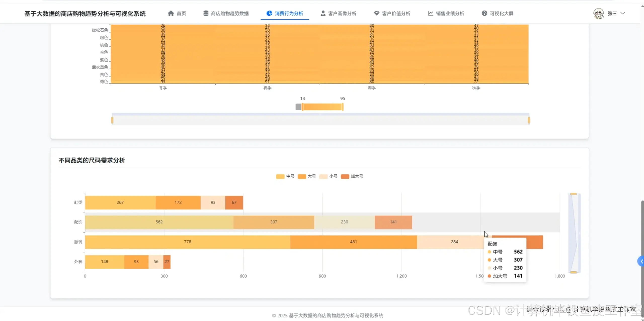The image size is (644, 321).
Task: Click the system title text link
Action: 85,14
